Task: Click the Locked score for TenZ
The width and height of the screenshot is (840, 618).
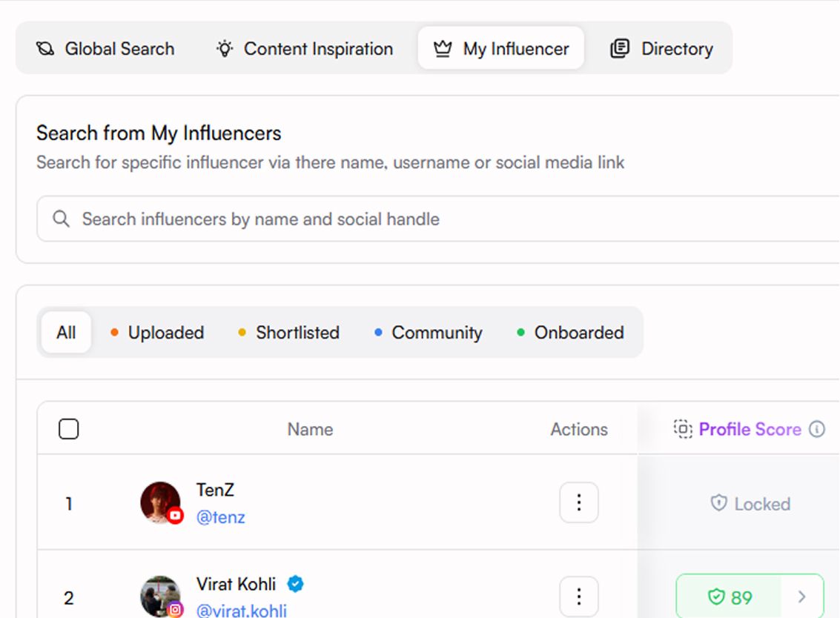Action: click(750, 504)
